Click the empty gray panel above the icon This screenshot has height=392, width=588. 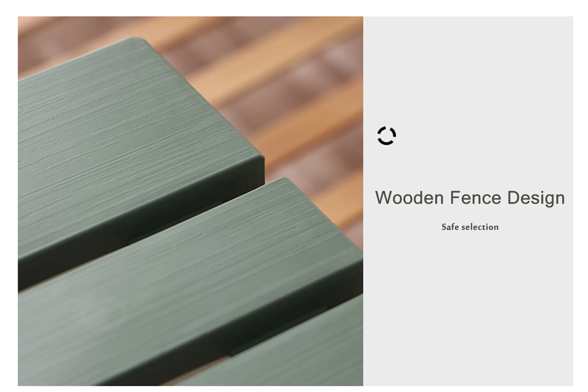coord(468,70)
